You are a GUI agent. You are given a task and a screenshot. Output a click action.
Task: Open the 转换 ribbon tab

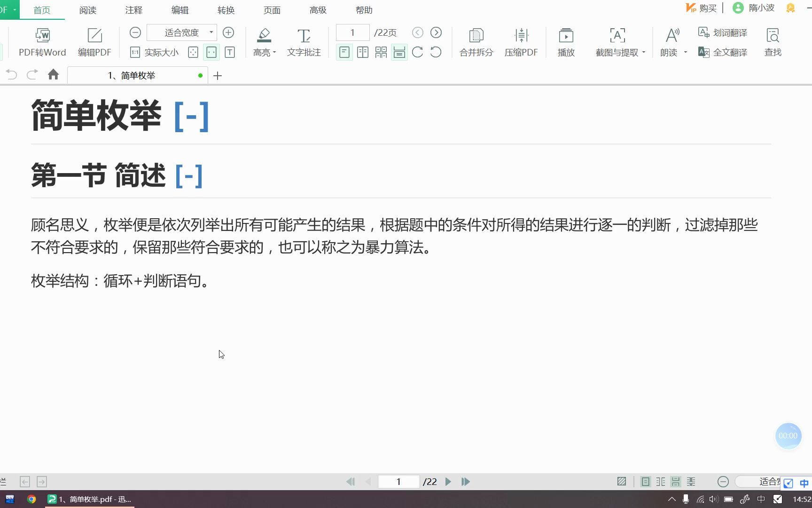tap(226, 10)
